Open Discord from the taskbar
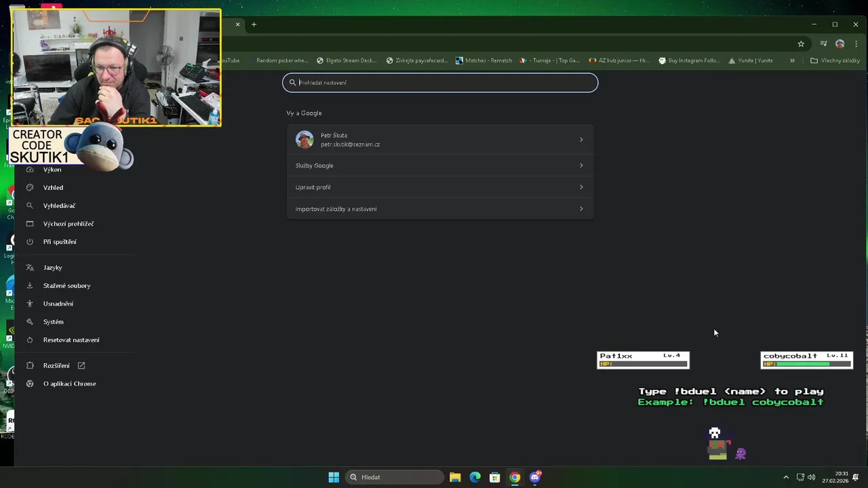868x488 pixels. pyautogui.click(x=535, y=477)
